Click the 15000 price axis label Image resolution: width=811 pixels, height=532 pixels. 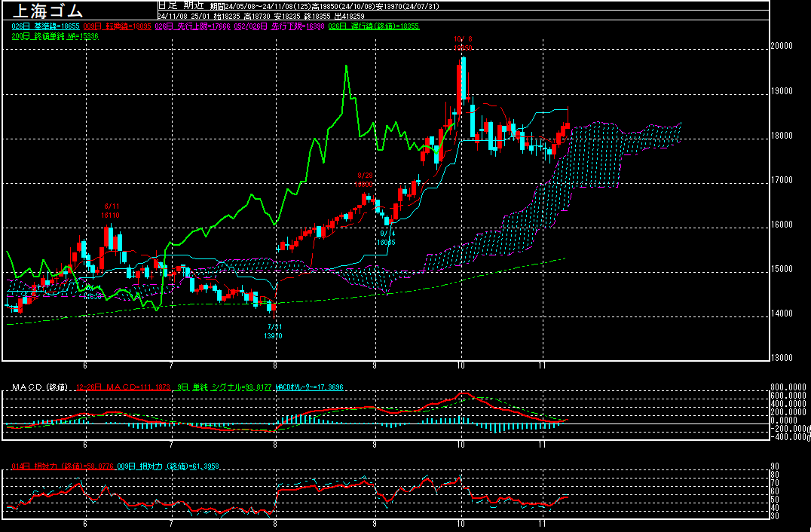pyautogui.click(x=782, y=269)
